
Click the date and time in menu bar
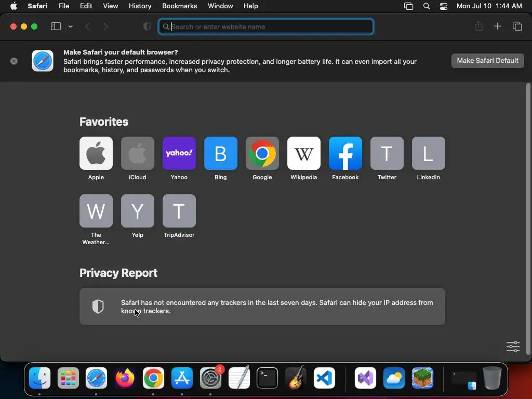489,6
